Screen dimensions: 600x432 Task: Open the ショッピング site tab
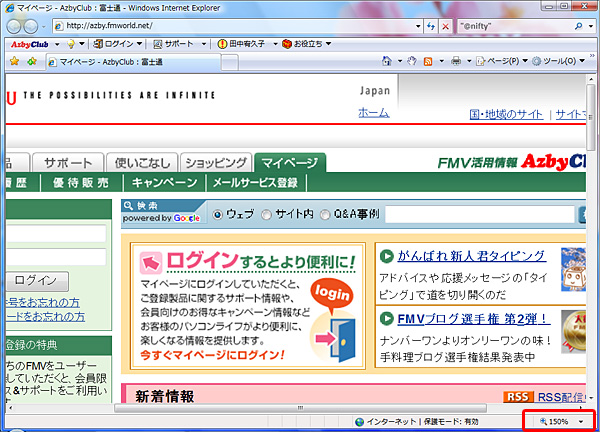click(216, 163)
